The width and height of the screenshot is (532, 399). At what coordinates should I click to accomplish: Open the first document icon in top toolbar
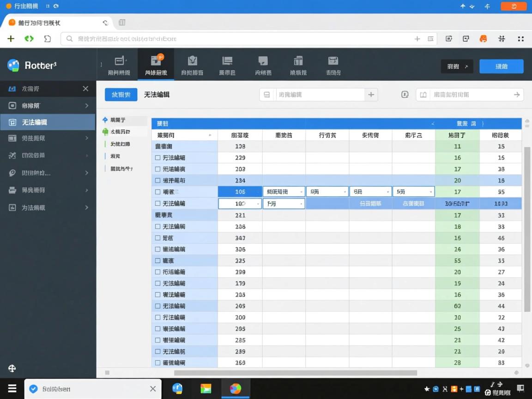pyautogui.click(x=118, y=64)
